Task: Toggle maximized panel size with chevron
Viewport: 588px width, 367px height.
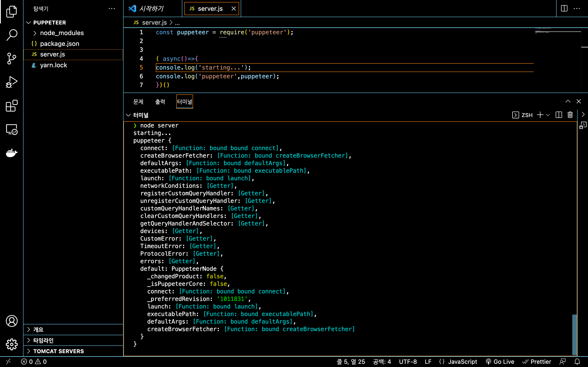Action: coord(568,102)
